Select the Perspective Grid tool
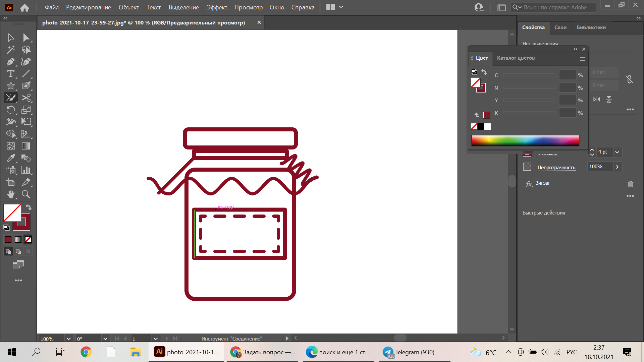 coord(26,134)
